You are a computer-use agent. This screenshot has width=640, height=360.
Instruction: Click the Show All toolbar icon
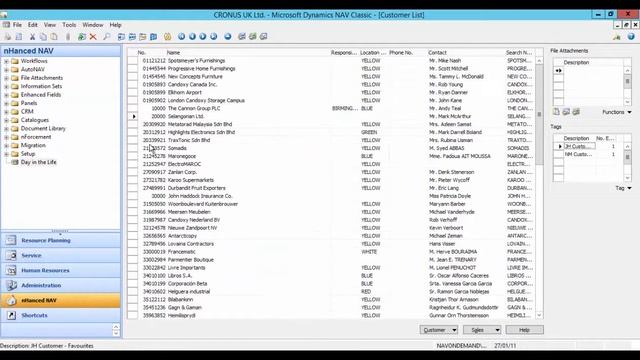coord(153,37)
